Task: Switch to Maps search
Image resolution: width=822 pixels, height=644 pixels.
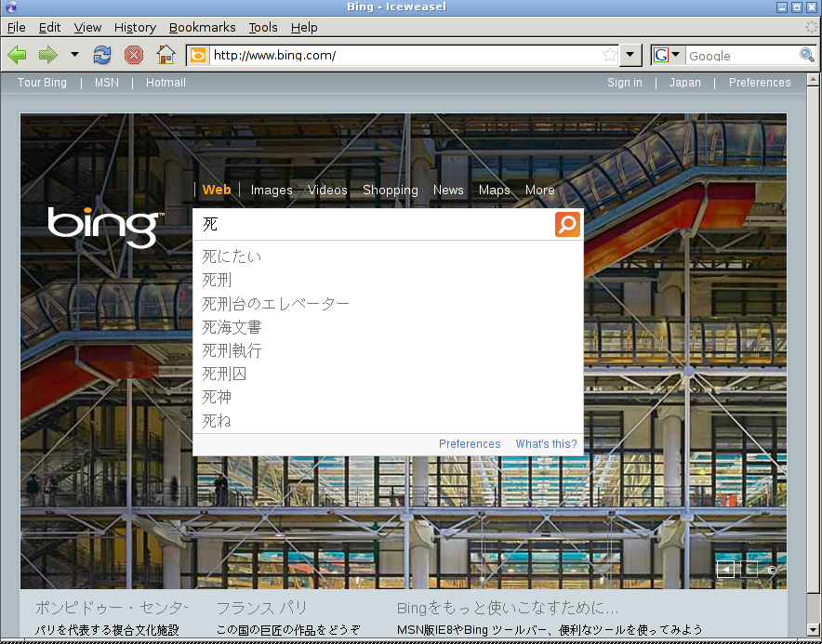Action: pyautogui.click(x=495, y=190)
